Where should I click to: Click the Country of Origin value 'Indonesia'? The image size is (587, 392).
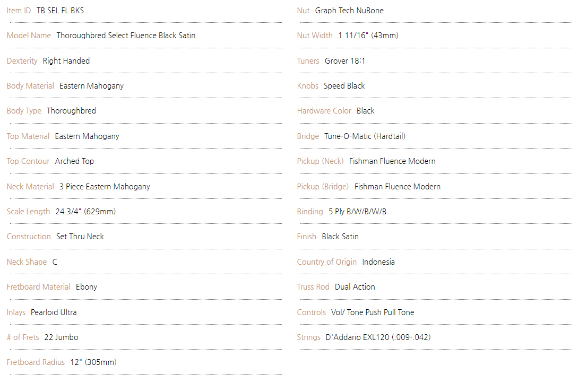[378, 262]
